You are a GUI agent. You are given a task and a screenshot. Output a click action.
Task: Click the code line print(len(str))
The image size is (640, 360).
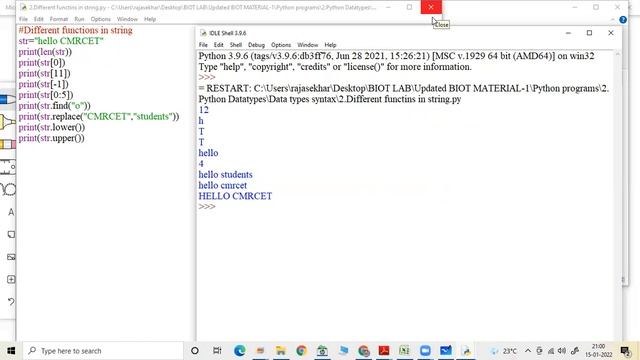(x=45, y=52)
